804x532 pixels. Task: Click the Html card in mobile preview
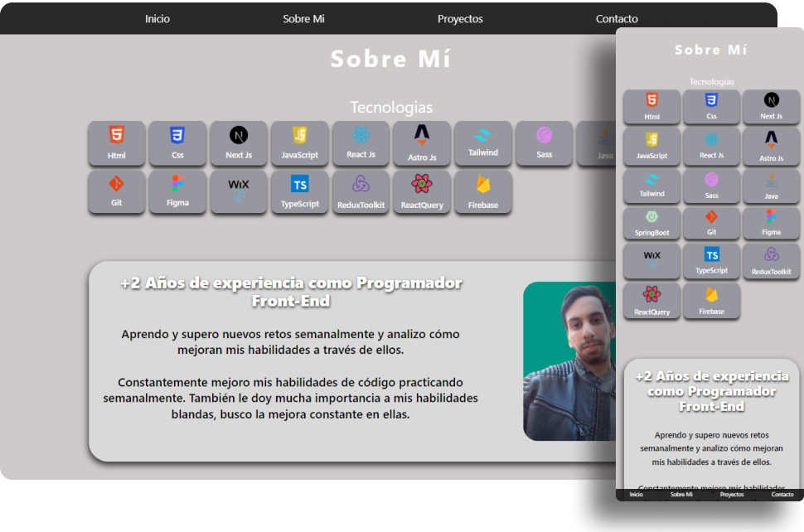pyautogui.click(x=651, y=107)
